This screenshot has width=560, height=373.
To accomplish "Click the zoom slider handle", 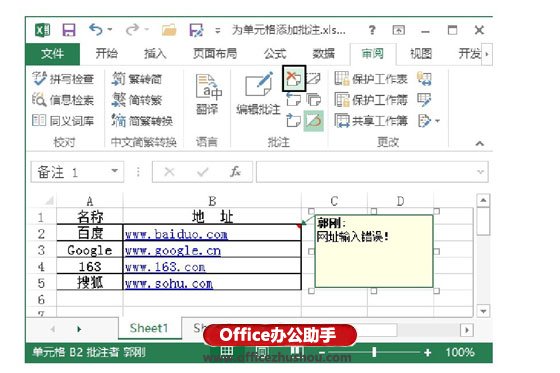I will 374,352.
